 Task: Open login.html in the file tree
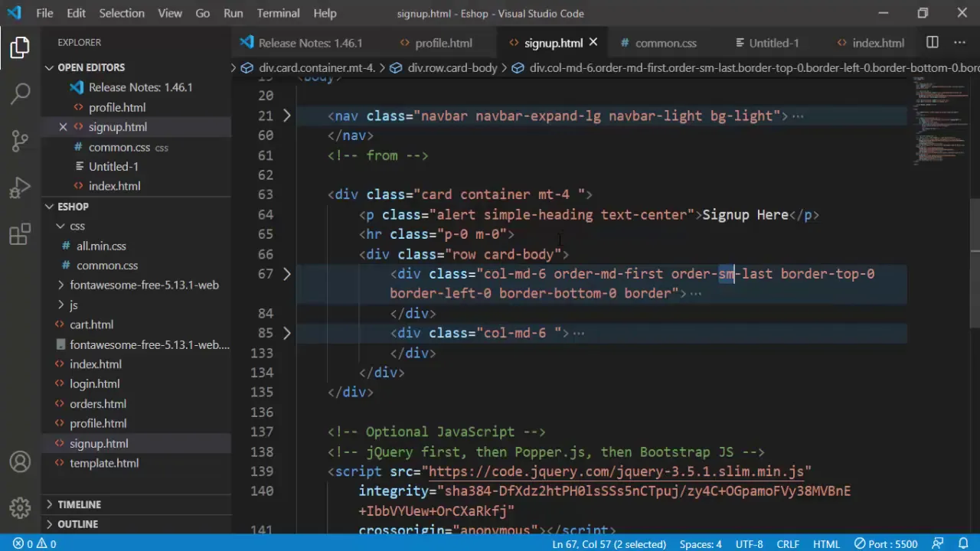94,384
